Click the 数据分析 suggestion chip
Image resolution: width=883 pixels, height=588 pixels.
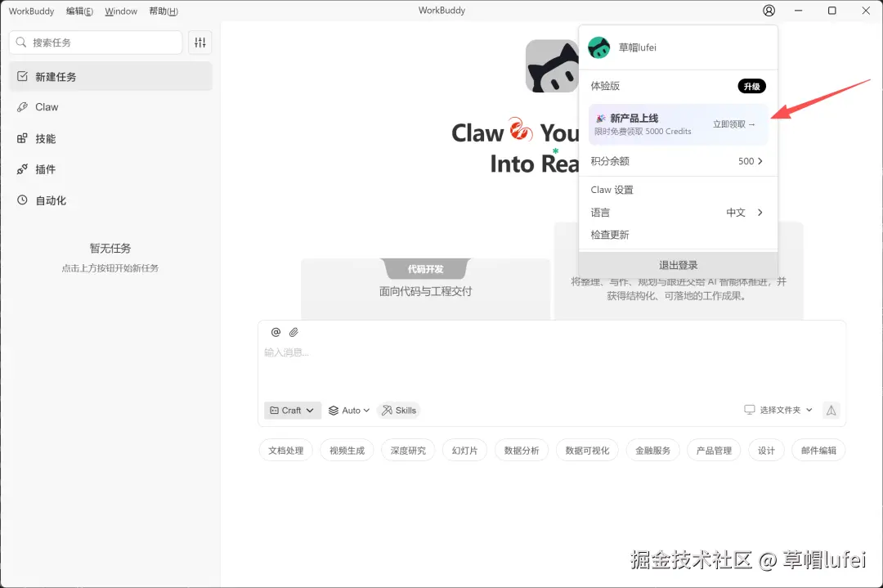click(522, 451)
